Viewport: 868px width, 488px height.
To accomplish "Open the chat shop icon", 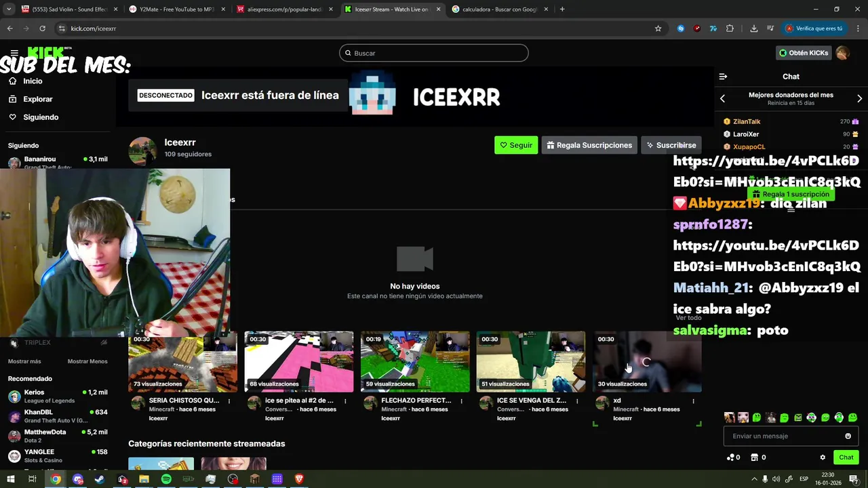I will tap(754, 457).
